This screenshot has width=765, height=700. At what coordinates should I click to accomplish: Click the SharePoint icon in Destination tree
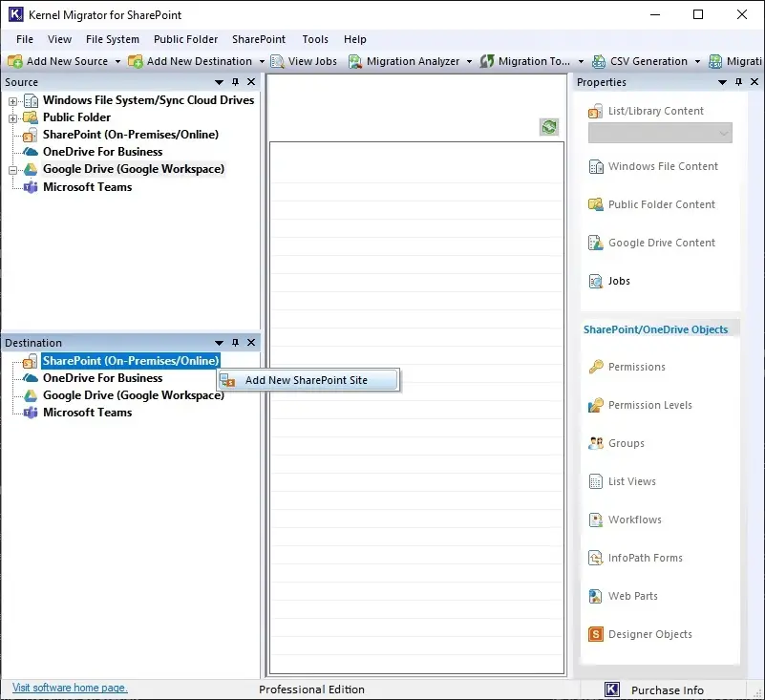30,361
